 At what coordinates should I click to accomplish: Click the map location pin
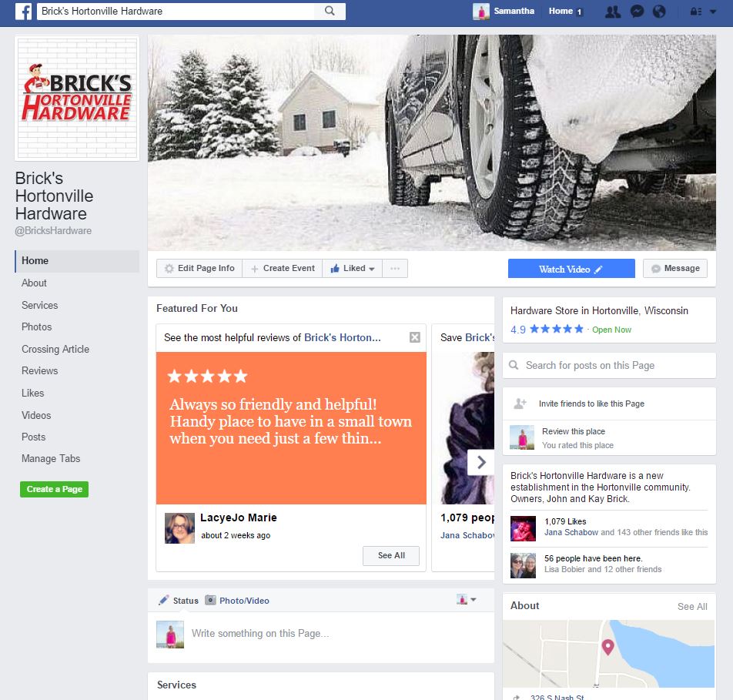pyautogui.click(x=607, y=647)
